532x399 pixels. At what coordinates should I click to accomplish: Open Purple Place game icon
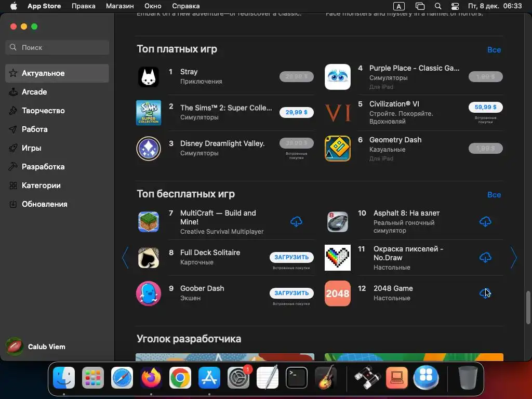pos(337,77)
